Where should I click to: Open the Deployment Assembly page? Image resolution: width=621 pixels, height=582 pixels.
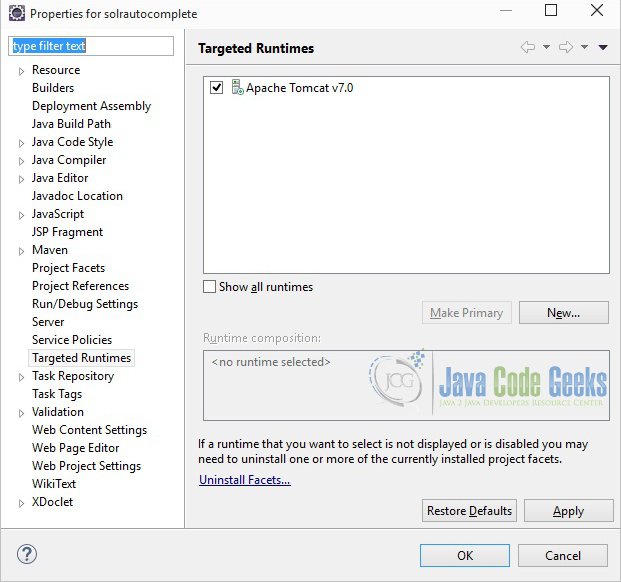click(91, 106)
